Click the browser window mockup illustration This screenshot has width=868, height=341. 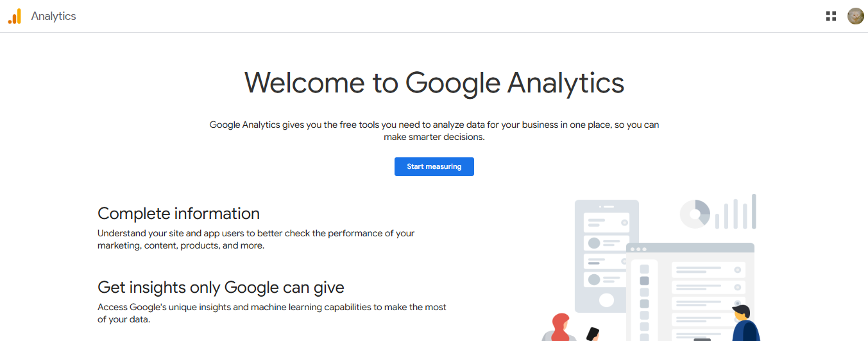[x=690, y=292]
